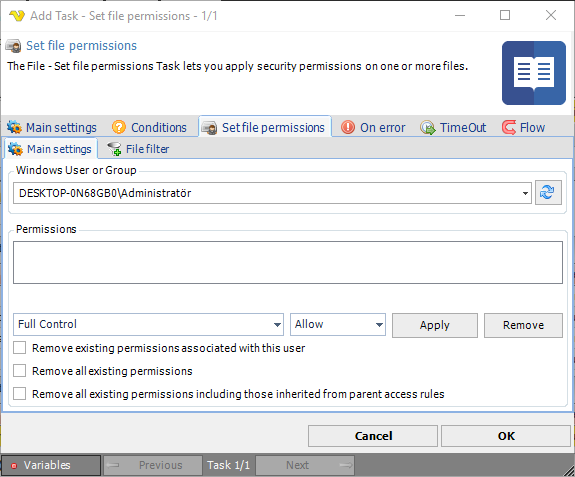
Task: Expand the Windows User or Group dropdown
Action: pyautogui.click(x=525, y=193)
